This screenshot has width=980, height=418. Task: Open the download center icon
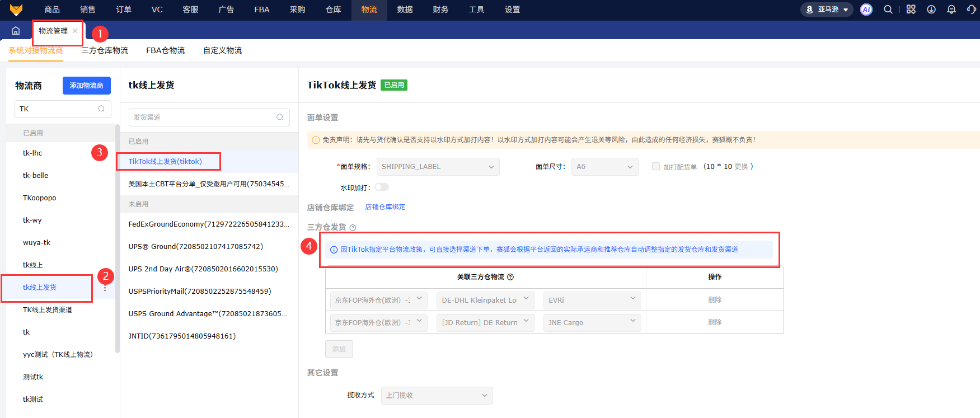[931, 10]
